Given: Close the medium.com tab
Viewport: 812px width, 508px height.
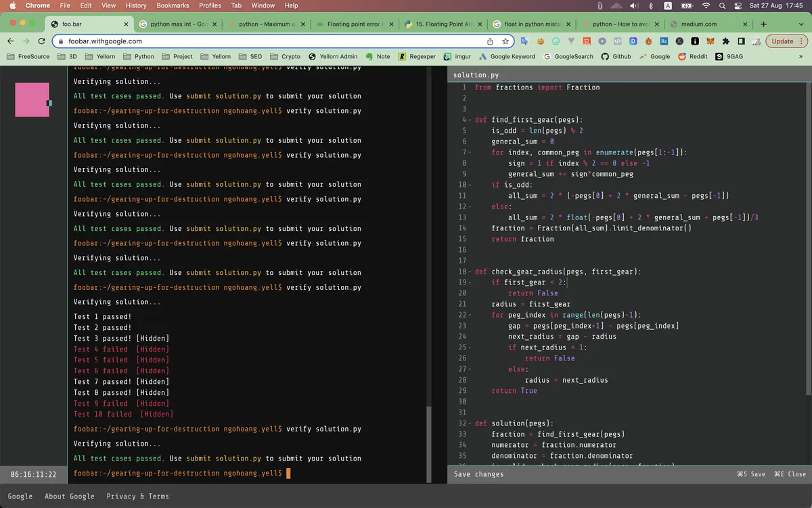Looking at the screenshot, I should pos(744,24).
